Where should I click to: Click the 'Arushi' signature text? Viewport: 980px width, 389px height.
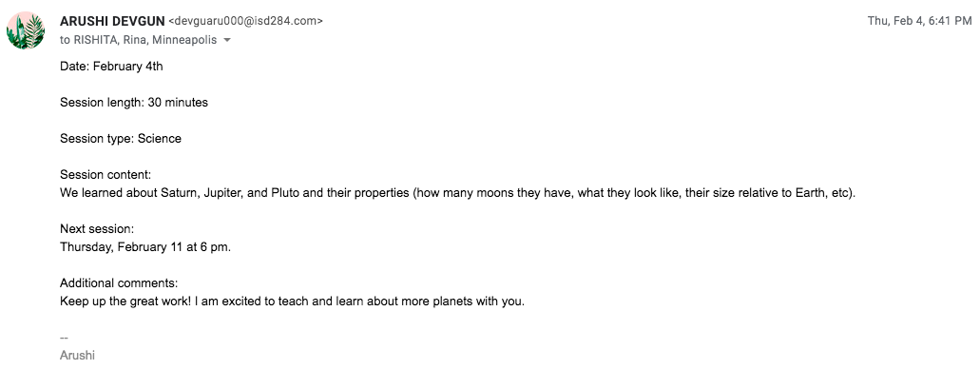[77, 356]
